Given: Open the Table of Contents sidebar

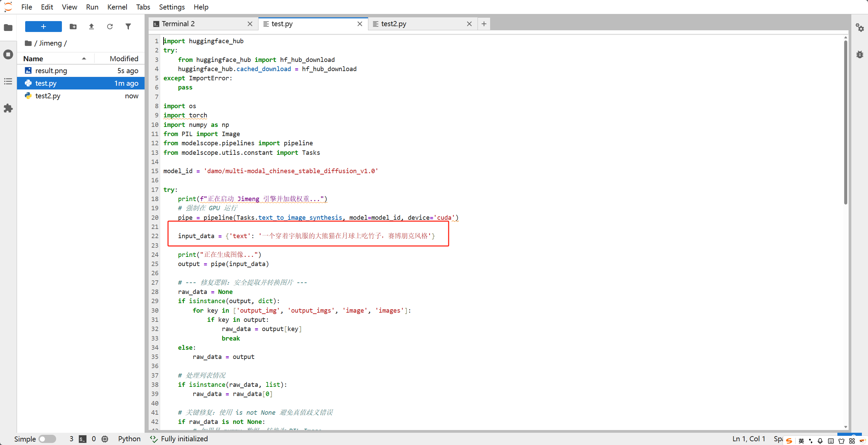Looking at the screenshot, I should [x=8, y=81].
